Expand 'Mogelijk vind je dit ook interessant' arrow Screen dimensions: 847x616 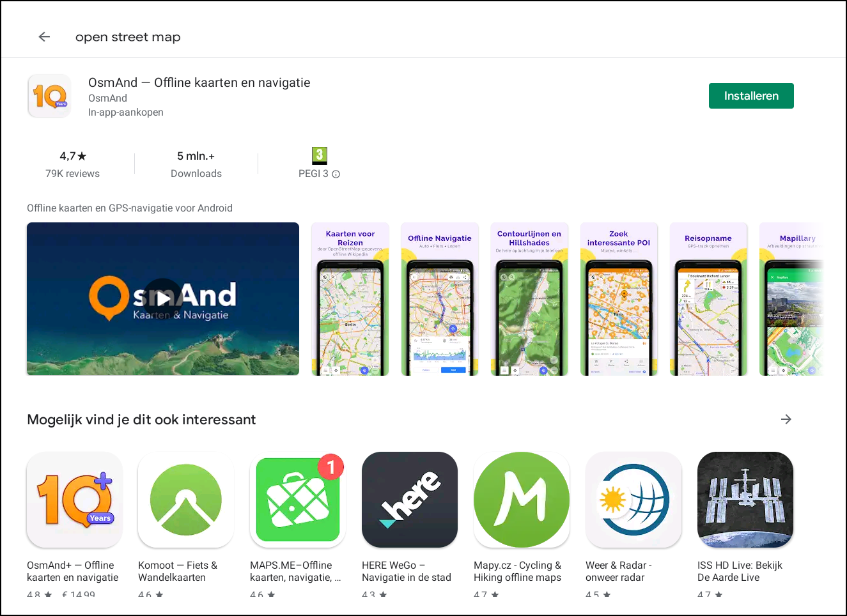point(786,419)
